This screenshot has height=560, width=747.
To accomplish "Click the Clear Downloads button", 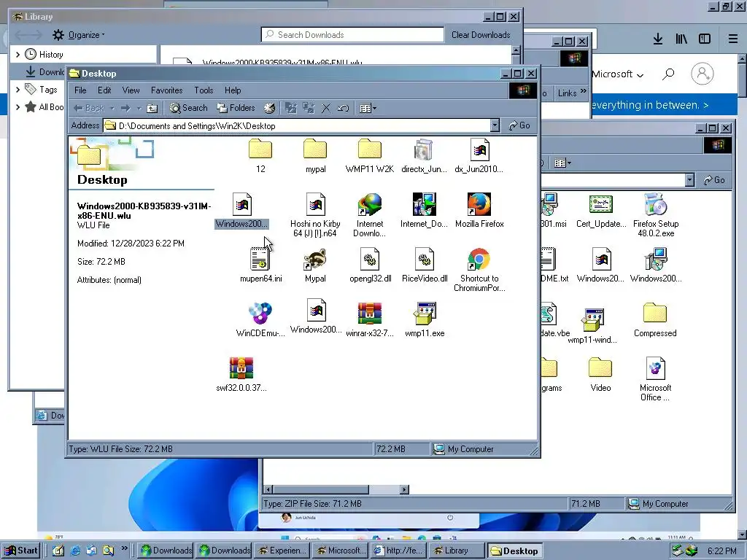I will [481, 35].
